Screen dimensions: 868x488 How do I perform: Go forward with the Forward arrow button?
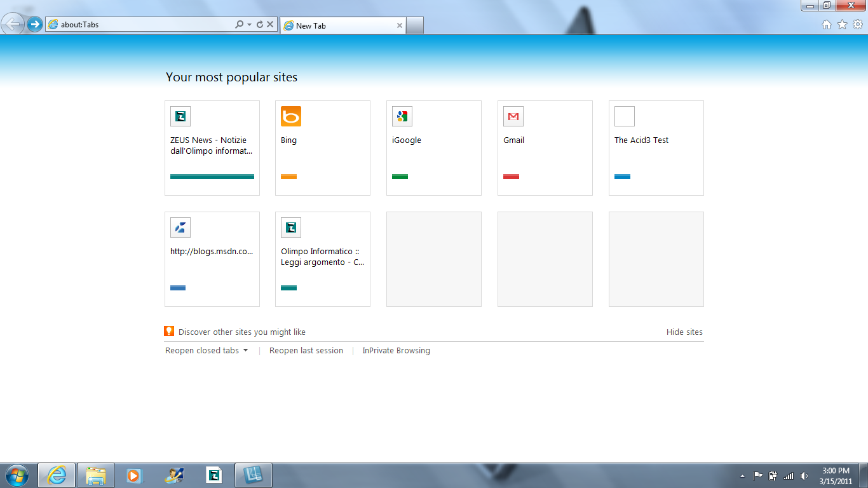point(35,25)
